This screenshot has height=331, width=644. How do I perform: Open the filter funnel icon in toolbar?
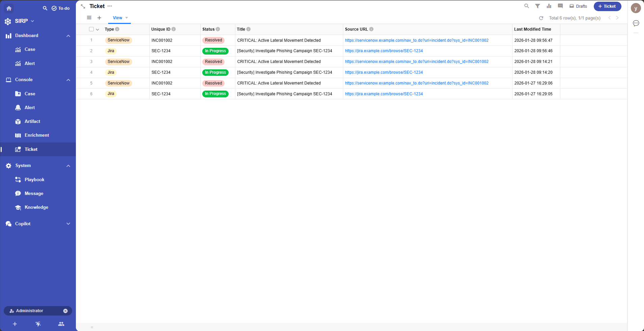tap(537, 6)
